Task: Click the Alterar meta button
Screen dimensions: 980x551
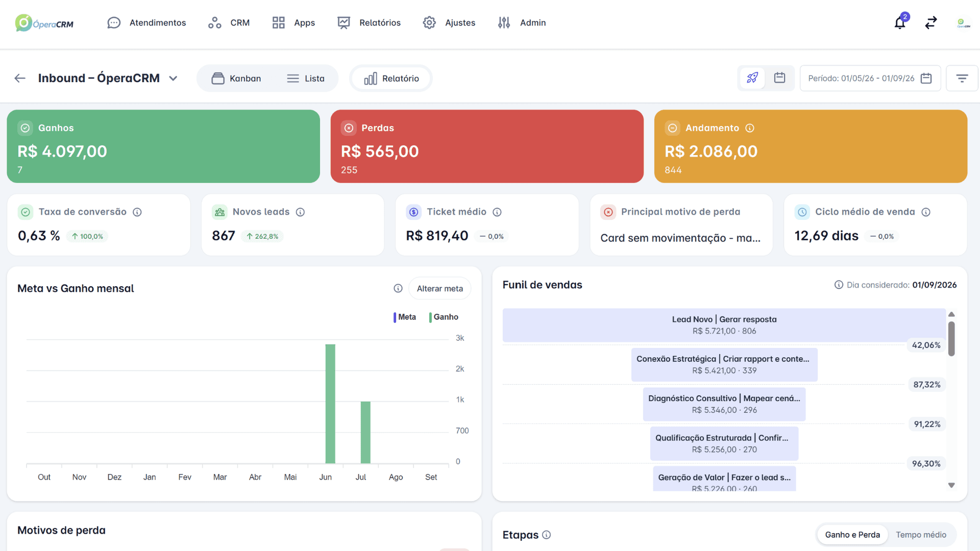Action: click(439, 289)
